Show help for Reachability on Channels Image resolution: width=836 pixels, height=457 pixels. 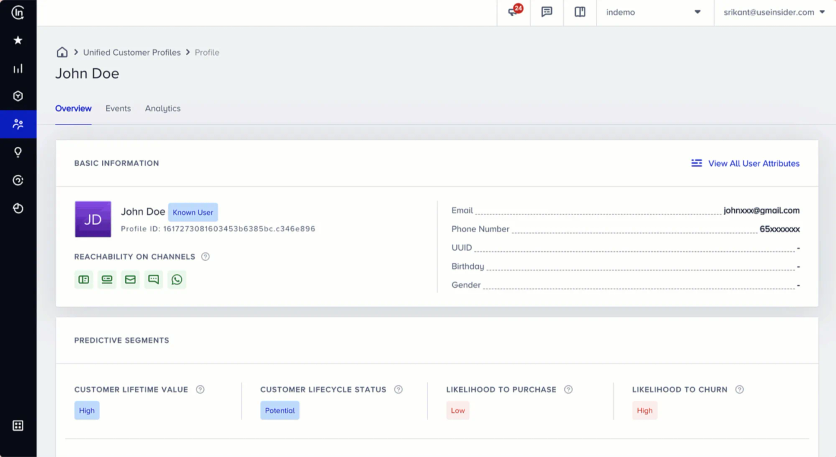tap(205, 256)
